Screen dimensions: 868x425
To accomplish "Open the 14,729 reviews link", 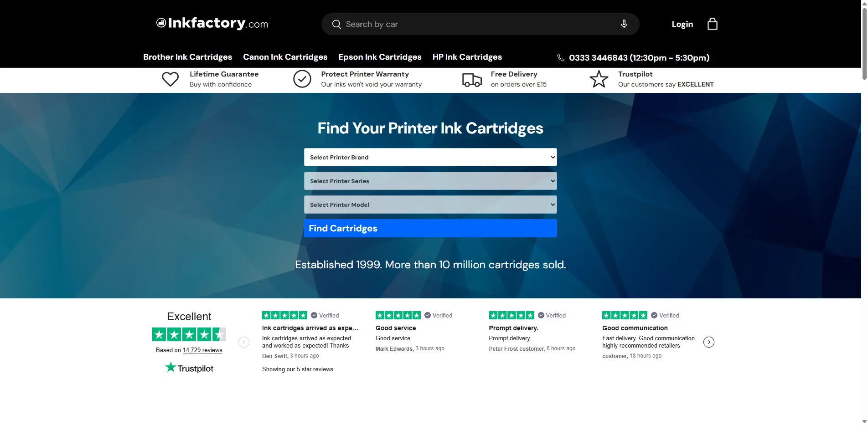I will [x=202, y=350].
